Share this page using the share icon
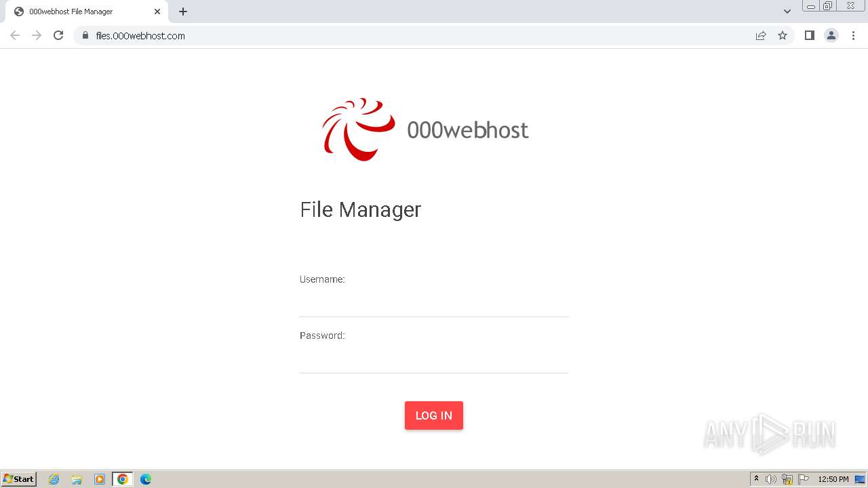 (761, 36)
